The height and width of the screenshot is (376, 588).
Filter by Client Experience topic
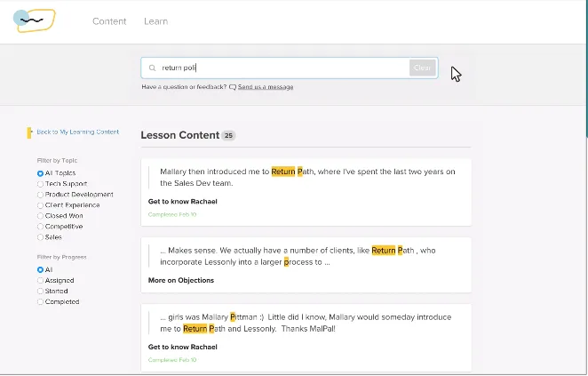click(x=68, y=205)
